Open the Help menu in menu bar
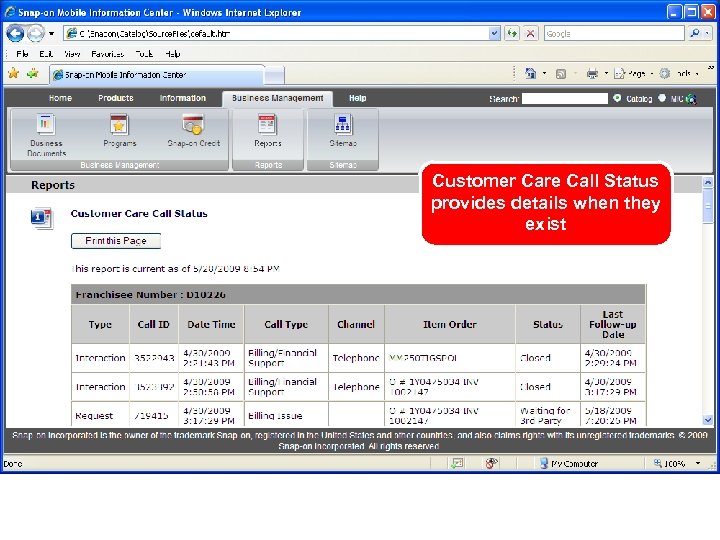The height and width of the screenshot is (540, 720). point(173,54)
